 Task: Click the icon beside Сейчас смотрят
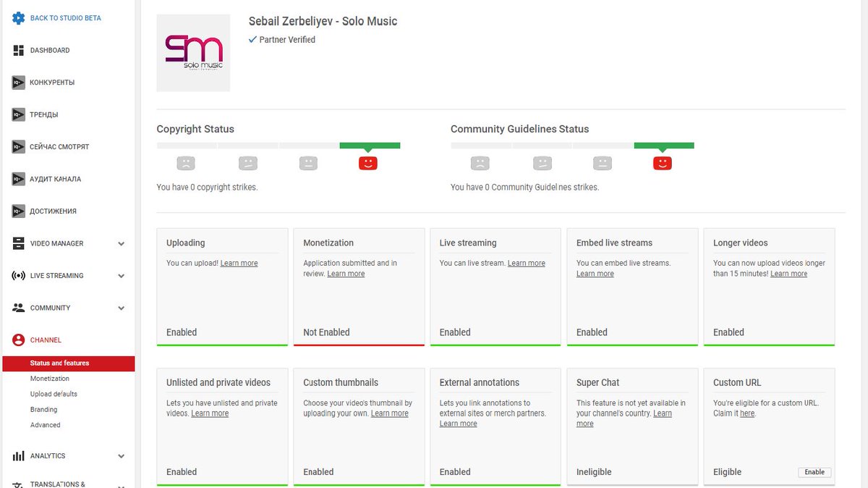point(18,147)
